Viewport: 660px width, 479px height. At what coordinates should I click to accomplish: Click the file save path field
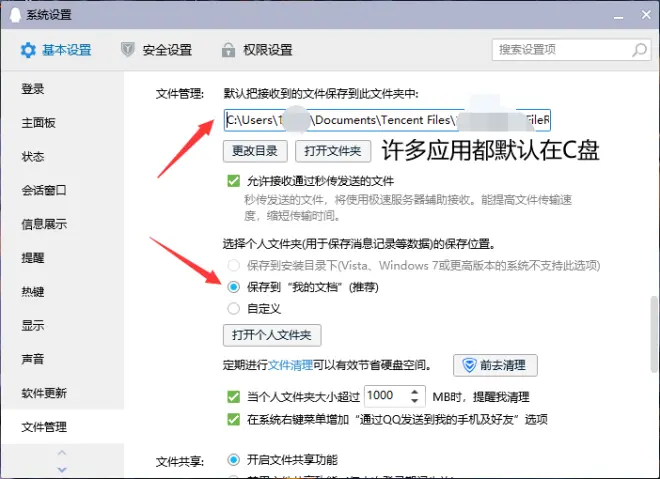coord(387,120)
